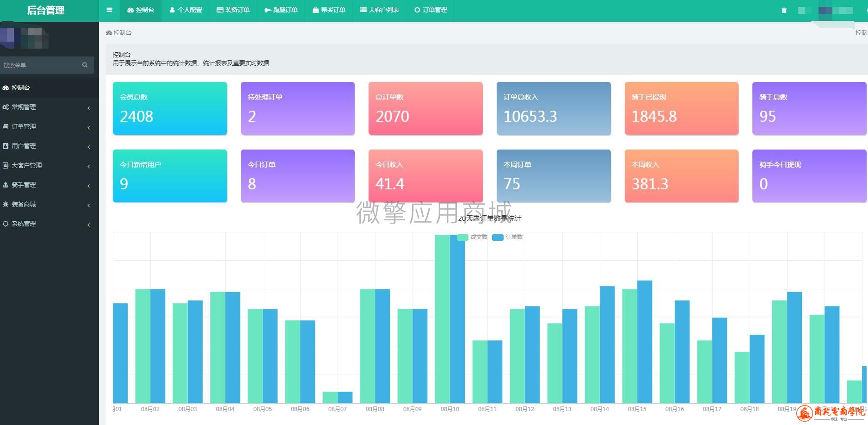Screen dimensions: 868x425
Task: Open the 今日收入 card showing 41.4
Action: (x=425, y=176)
